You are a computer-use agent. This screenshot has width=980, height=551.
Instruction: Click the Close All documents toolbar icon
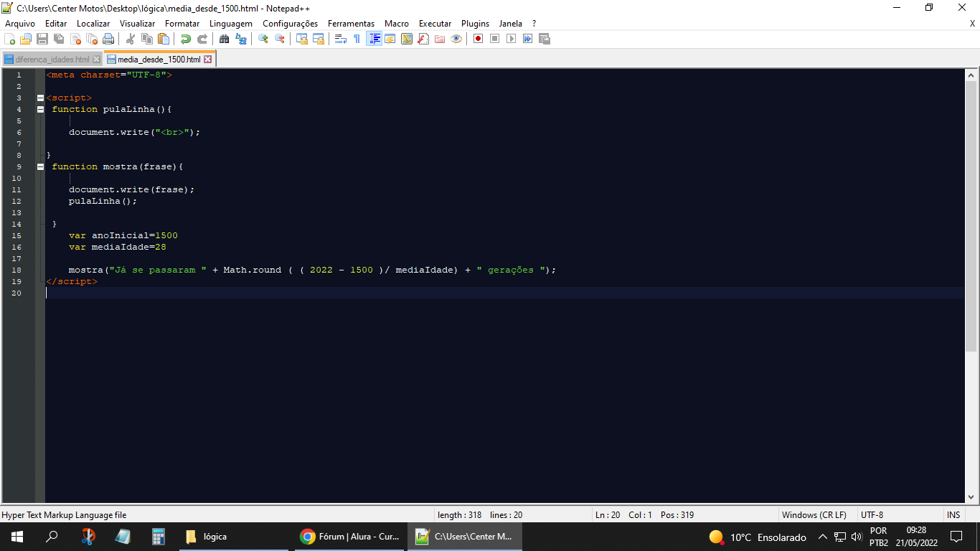coord(92,39)
